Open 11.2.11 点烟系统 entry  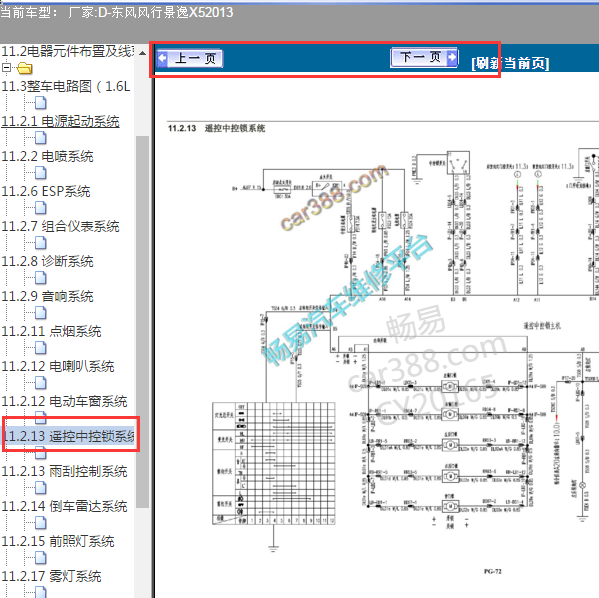(x=51, y=331)
